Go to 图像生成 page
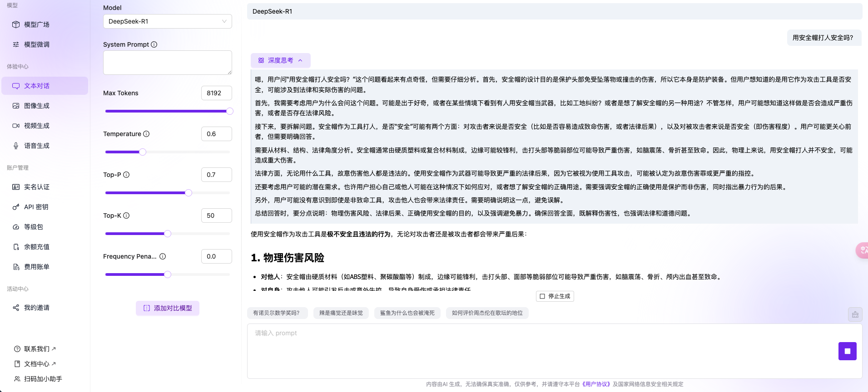The width and height of the screenshot is (868, 392). click(45, 106)
